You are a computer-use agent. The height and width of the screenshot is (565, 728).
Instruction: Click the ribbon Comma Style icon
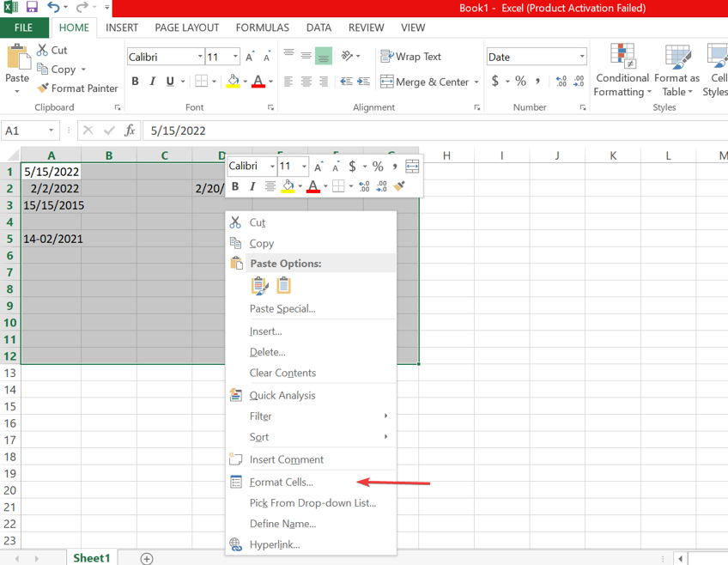(537, 82)
